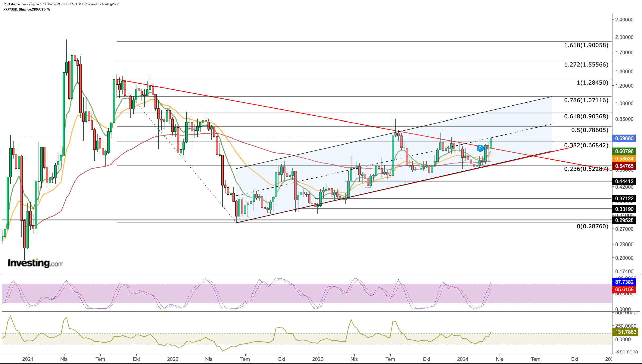Click the 0.85000 price axis tick
642x364 pixels.
(624, 119)
